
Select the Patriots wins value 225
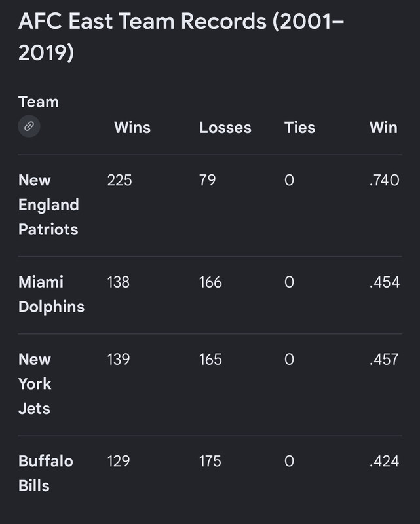[119, 181]
